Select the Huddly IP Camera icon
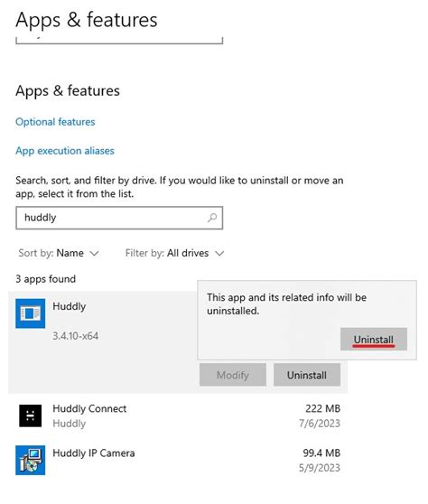 pos(30,460)
